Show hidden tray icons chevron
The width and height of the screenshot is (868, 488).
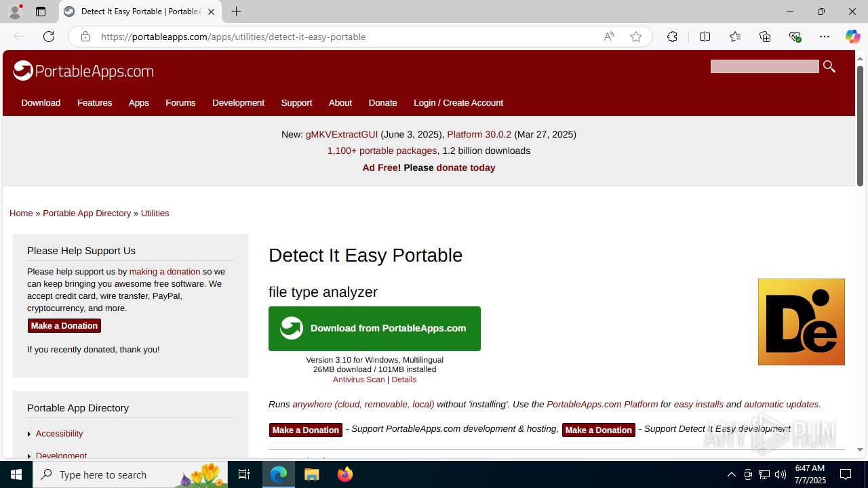[731, 474]
